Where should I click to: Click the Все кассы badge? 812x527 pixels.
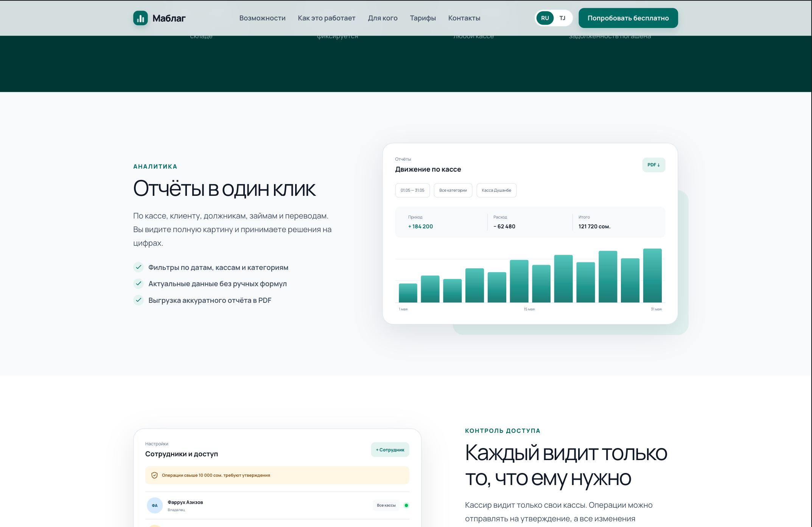click(386, 505)
